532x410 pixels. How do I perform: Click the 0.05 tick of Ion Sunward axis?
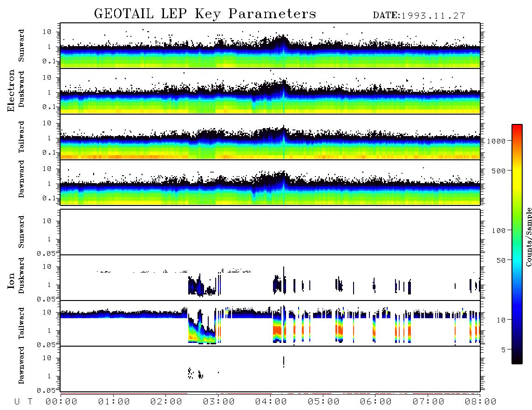coord(47,253)
